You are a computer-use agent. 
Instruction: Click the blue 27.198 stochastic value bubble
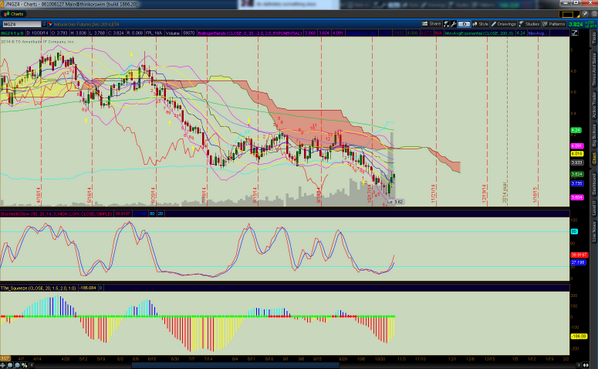pyautogui.click(x=578, y=263)
